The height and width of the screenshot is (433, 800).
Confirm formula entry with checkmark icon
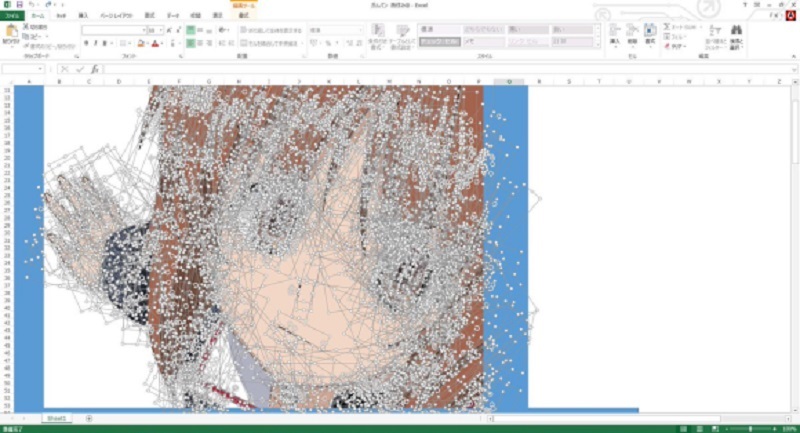pyautogui.click(x=80, y=69)
